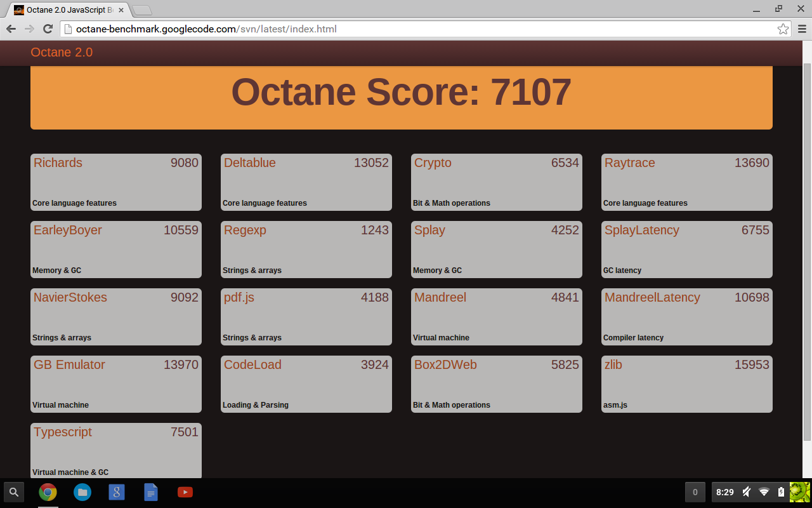Click the Mandreel benchmark link
The height and width of the screenshot is (508, 812).
440,297
